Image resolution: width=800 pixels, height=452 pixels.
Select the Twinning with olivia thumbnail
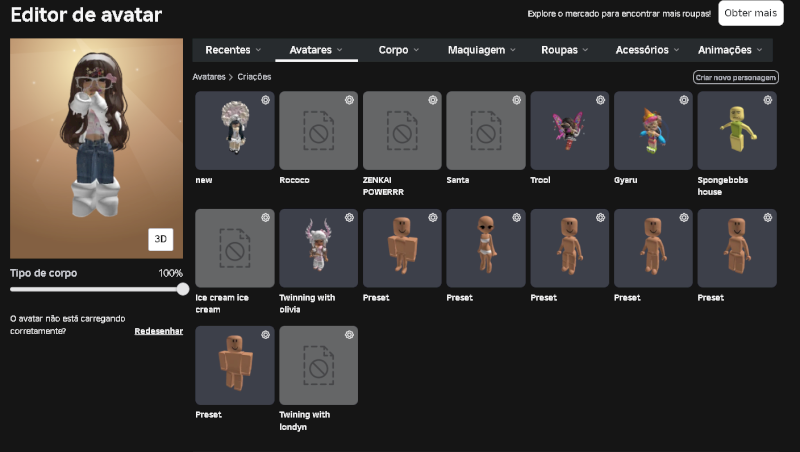318,248
